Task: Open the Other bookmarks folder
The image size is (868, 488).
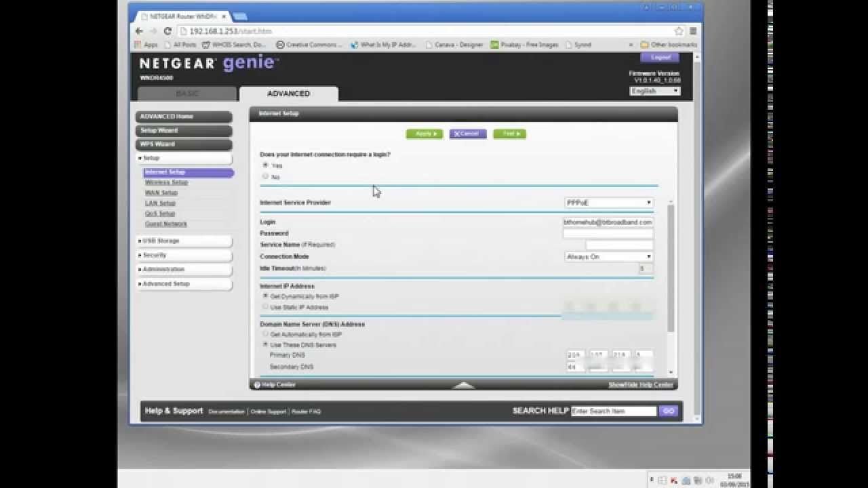Action: tap(669, 45)
